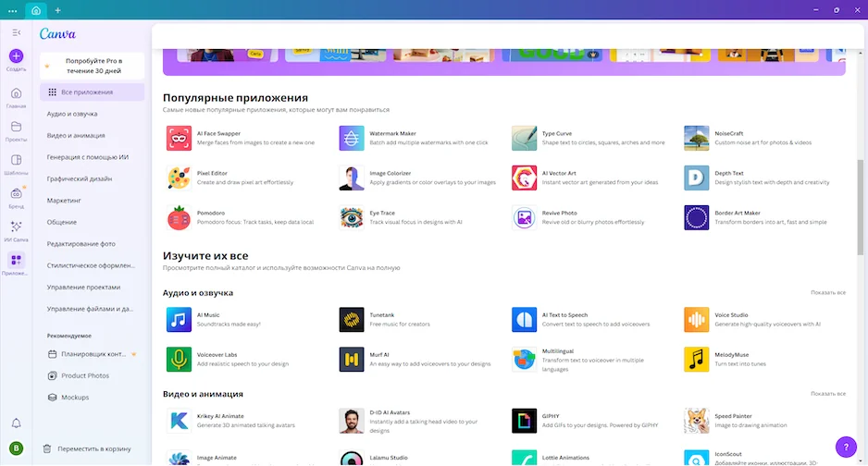868x466 pixels.
Task: Open the Eye Trace app icon
Action: point(352,218)
